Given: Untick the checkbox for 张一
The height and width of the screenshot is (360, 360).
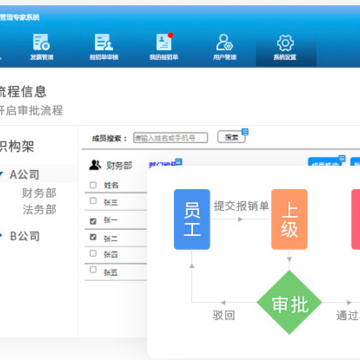Looking at the screenshot, I should (93, 221).
